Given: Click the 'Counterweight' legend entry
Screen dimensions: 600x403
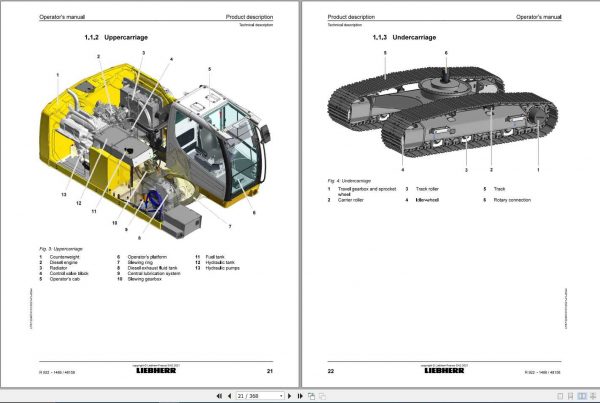Looking at the screenshot, I should [65, 257].
